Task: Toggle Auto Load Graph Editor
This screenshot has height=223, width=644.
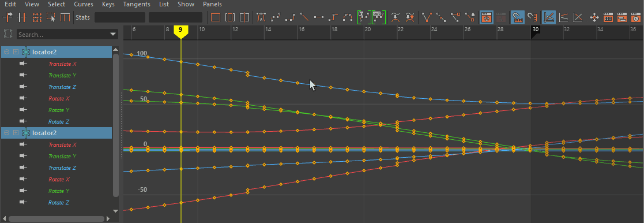Action: [487, 17]
